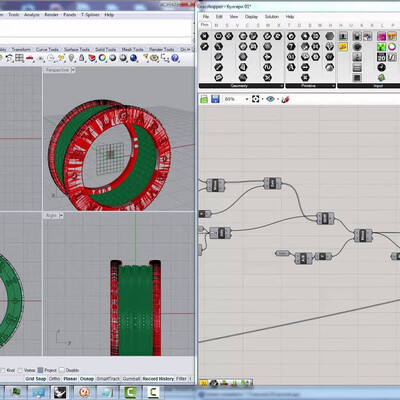Screen dimensions: 400x400
Task: Open Grasshopper's Solution menu
Action: pyautogui.click(x=272, y=16)
